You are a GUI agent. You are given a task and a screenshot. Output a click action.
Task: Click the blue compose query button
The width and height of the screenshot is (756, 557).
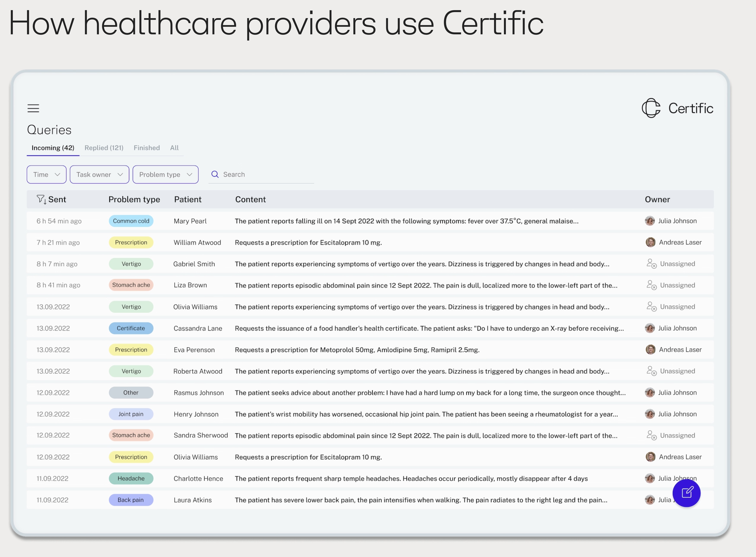(x=686, y=493)
